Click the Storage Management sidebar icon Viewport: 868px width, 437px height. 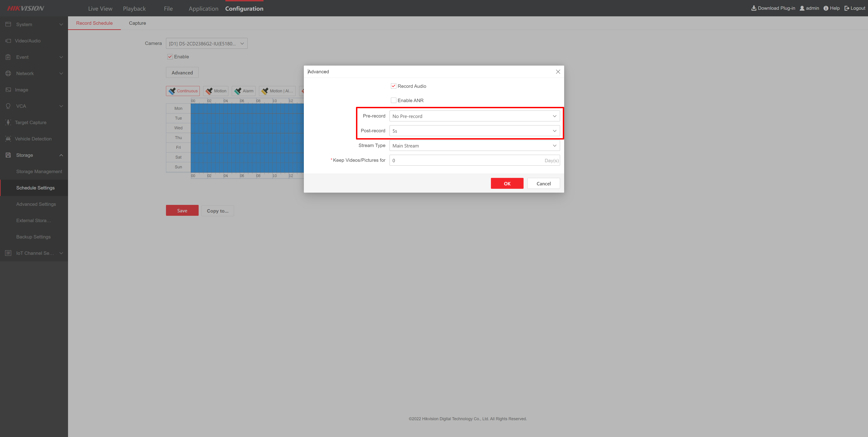[x=39, y=171]
